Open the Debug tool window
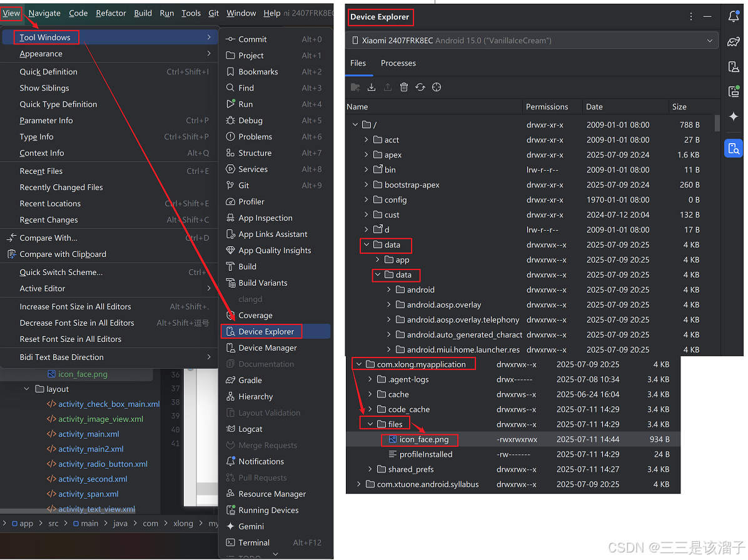Screen dimensions: 748x560 tap(275, 120)
